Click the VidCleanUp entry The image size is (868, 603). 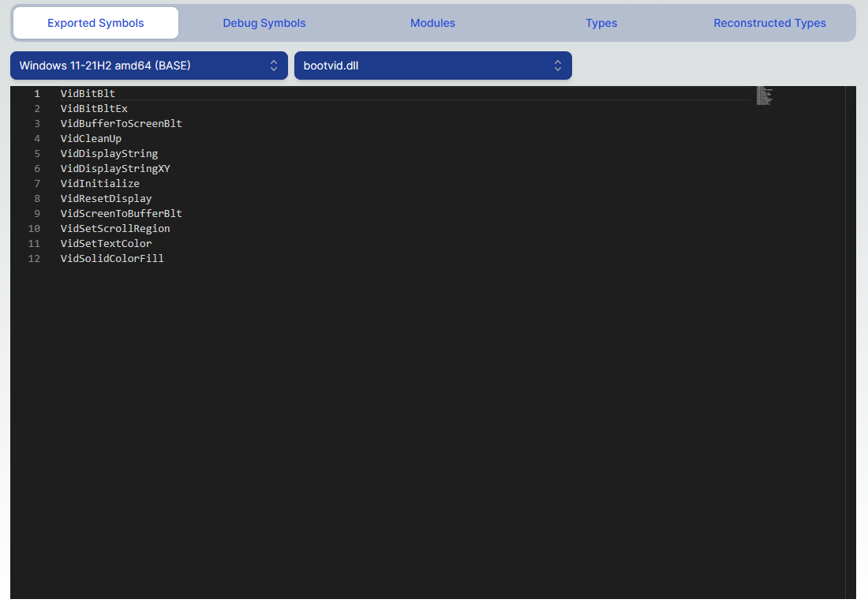pyautogui.click(x=90, y=138)
